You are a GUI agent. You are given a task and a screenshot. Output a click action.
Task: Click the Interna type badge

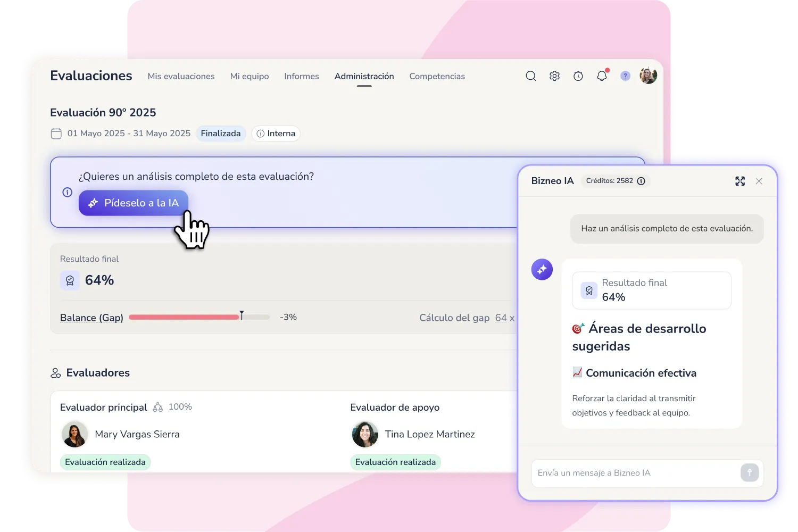(276, 134)
